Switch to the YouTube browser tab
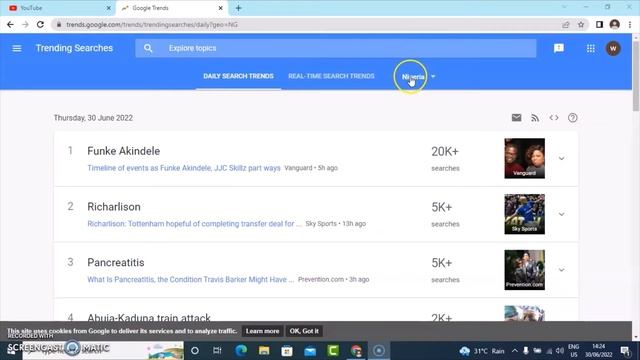 click(58, 8)
